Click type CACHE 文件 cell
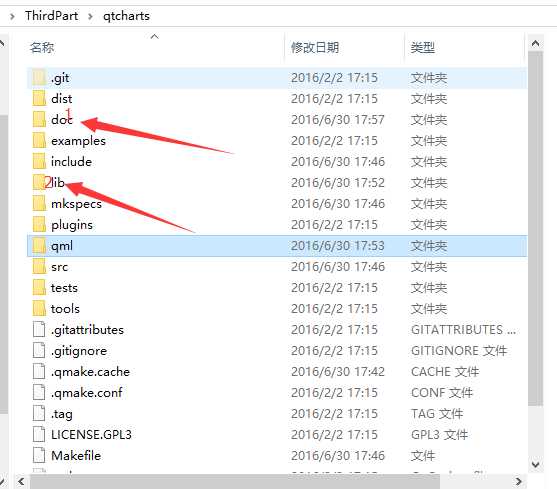The width and height of the screenshot is (557, 489). [x=445, y=371]
